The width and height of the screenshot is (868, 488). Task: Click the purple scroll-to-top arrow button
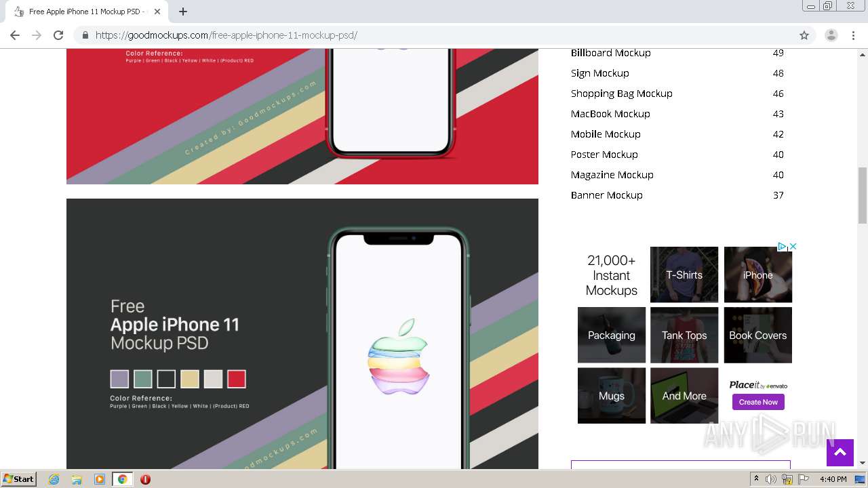840,453
